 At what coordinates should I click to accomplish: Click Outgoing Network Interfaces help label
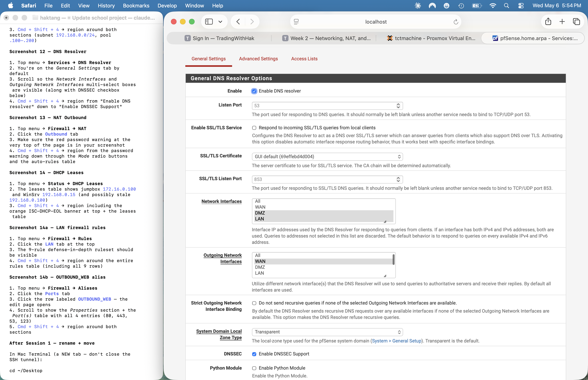pos(222,258)
